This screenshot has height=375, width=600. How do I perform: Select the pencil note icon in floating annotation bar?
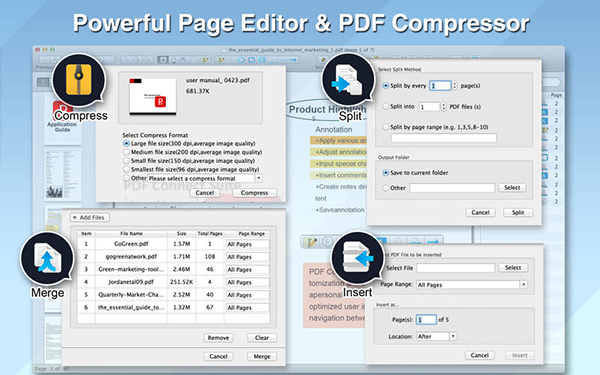[310, 242]
